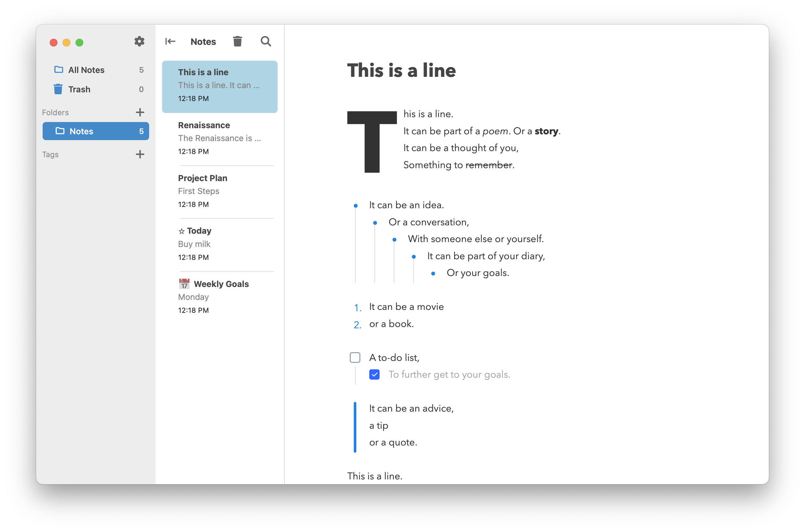
Task: Expand the Tags section with plus button
Action: tap(139, 154)
